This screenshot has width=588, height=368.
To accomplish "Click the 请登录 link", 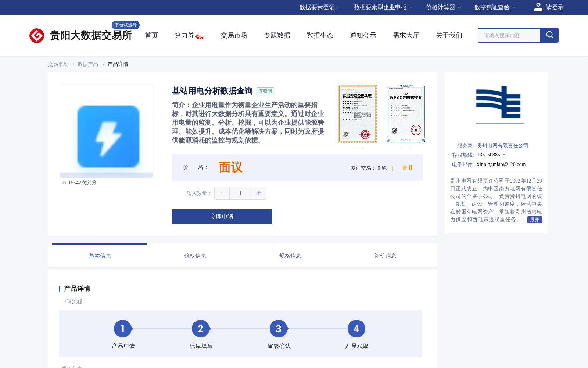I will 555,7.
